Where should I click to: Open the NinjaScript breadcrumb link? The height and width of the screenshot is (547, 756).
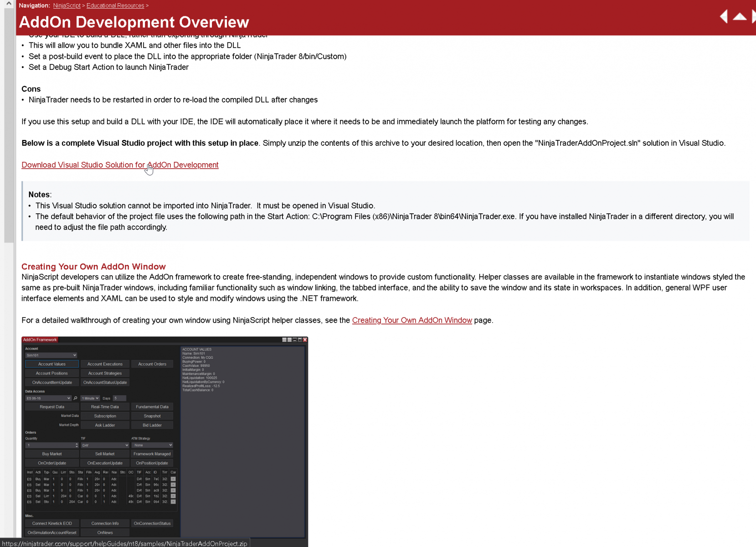[x=67, y=5]
